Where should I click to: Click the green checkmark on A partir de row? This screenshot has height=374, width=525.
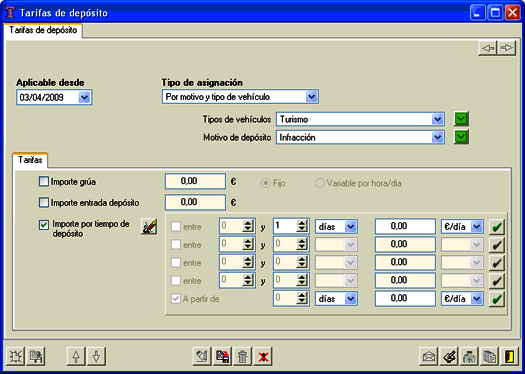pyautogui.click(x=497, y=299)
